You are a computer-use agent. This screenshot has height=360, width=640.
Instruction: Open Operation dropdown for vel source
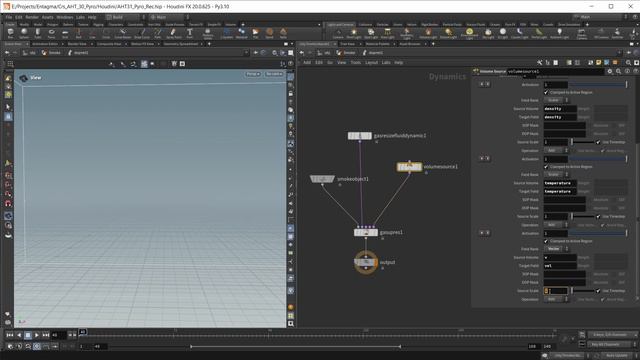coord(556,299)
